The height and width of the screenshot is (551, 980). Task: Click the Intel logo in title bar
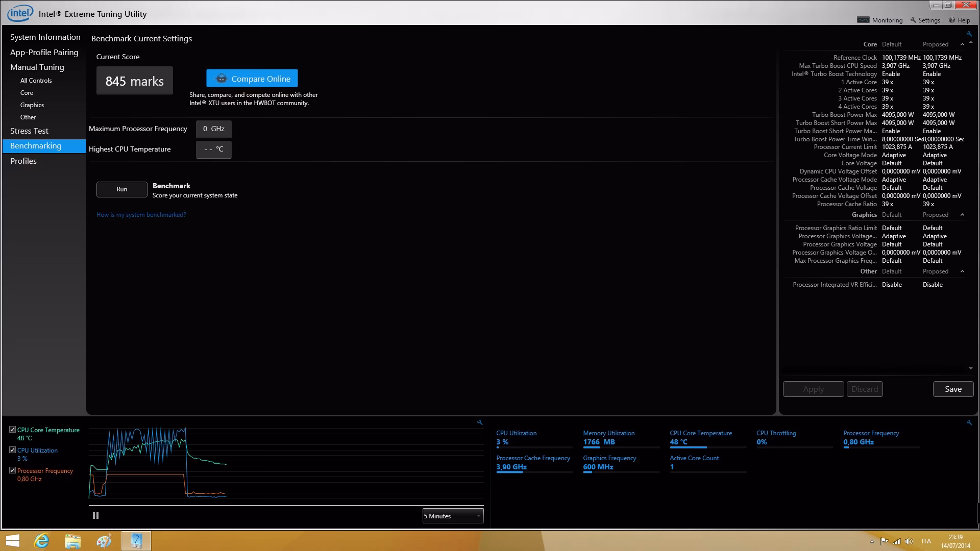[20, 13]
